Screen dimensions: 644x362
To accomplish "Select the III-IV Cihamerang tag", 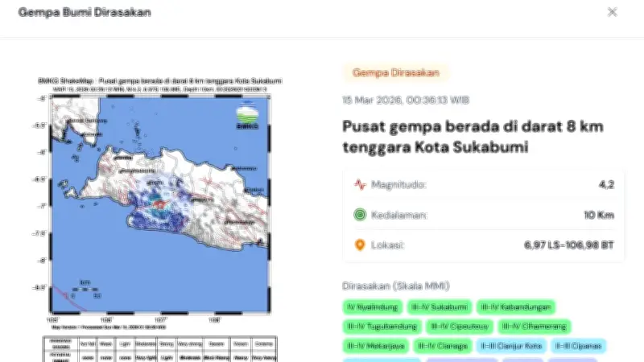I will [x=534, y=327].
